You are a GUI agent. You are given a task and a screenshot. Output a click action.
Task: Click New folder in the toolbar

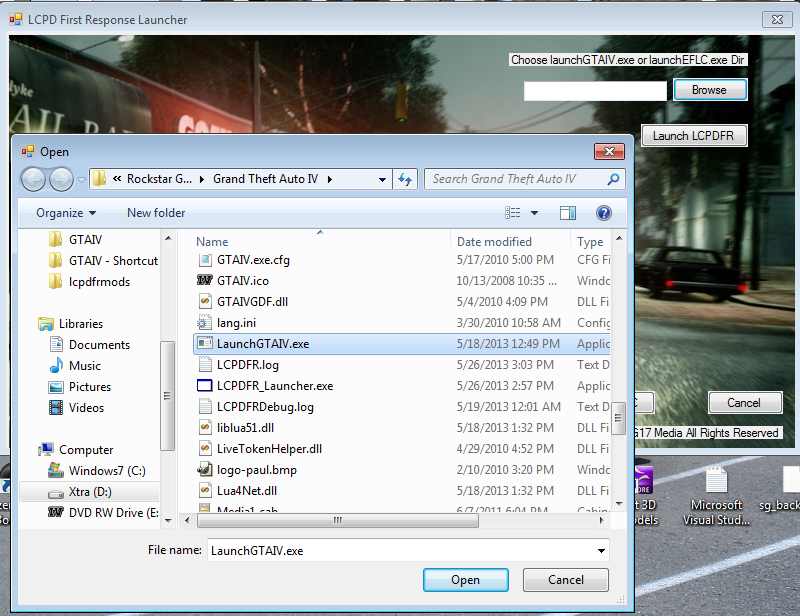(156, 213)
